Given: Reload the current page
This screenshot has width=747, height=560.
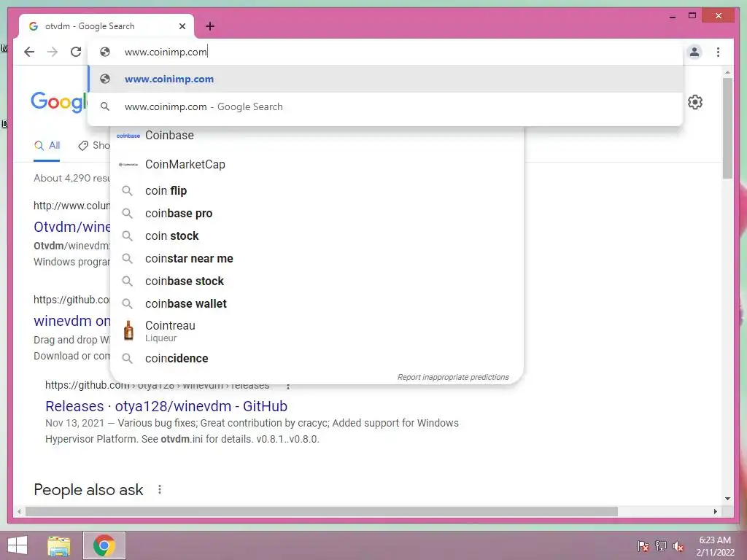Looking at the screenshot, I should click(x=76, y=52).
